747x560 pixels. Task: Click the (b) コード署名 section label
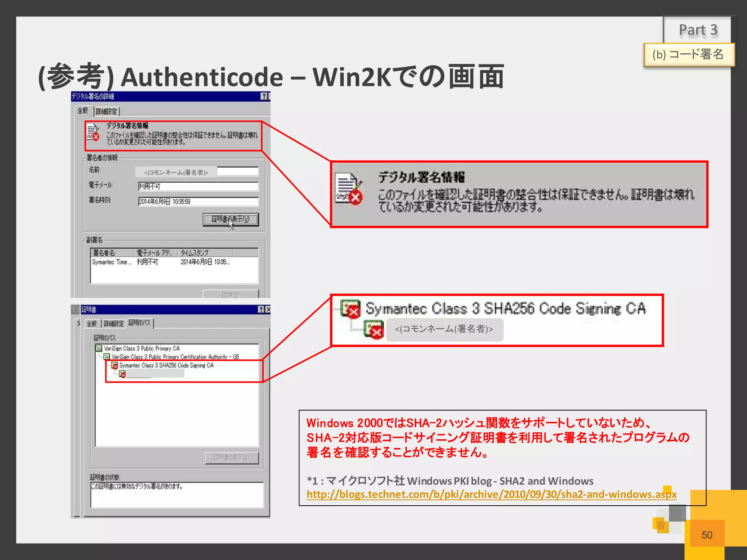tap(689, 55)
